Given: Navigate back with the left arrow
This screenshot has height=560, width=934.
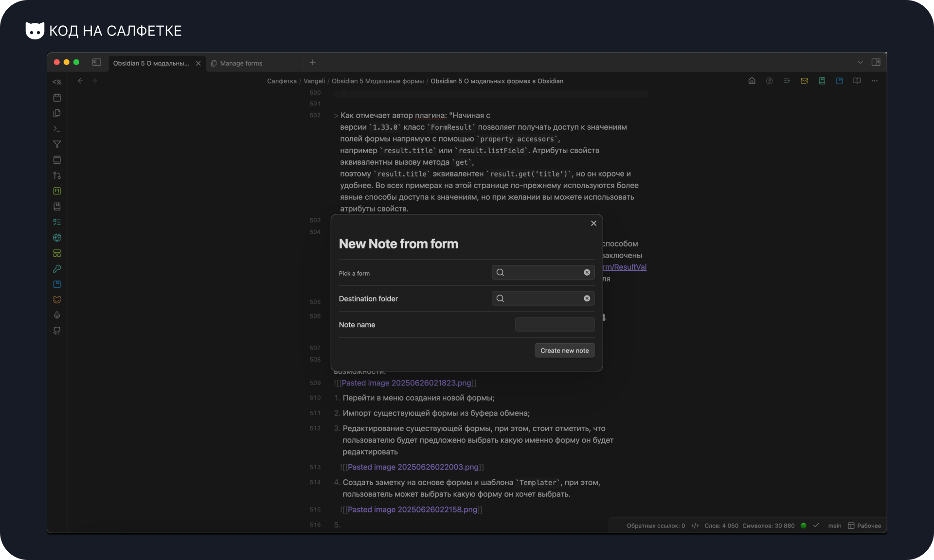Looking at the screenshot, I should pyautogui.click(x=81, y=81).
